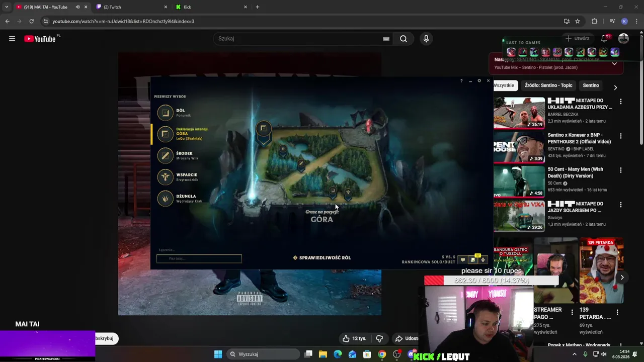Reload the page in the browser
This screenshot has height=362, width=644.
pyautogui.click(x=31, y=21)
